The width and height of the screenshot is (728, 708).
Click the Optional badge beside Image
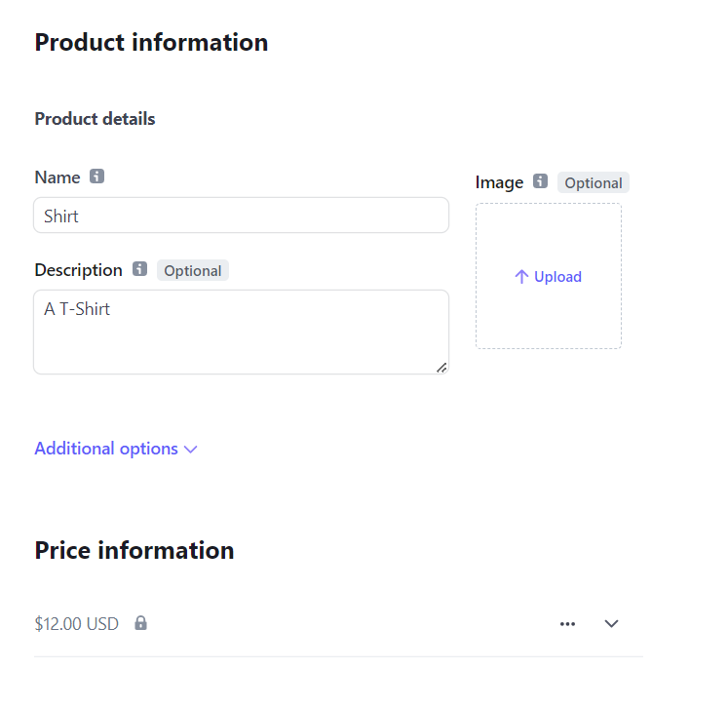pos(594,182)
